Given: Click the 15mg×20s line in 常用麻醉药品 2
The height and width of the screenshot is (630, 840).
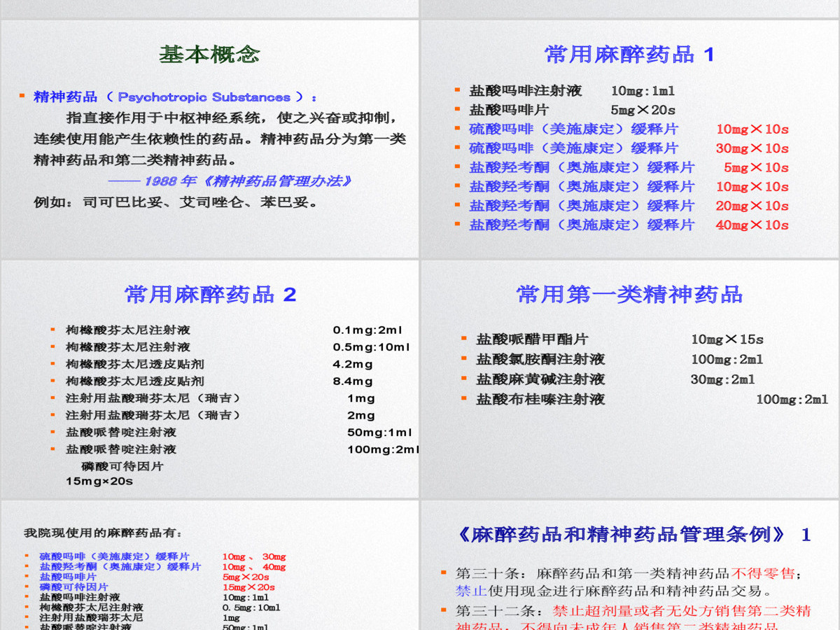Looking at the screenshot, I should pyautogui.click(x=99, y=482).
